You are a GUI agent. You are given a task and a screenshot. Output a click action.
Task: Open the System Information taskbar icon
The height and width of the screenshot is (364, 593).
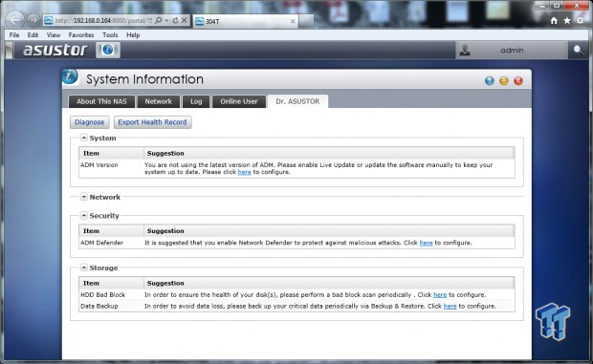[x=108, y=51]
